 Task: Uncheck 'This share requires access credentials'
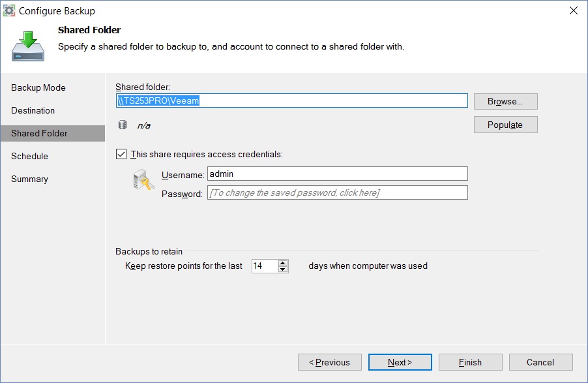pyautogui.click(x=121, y=154)
